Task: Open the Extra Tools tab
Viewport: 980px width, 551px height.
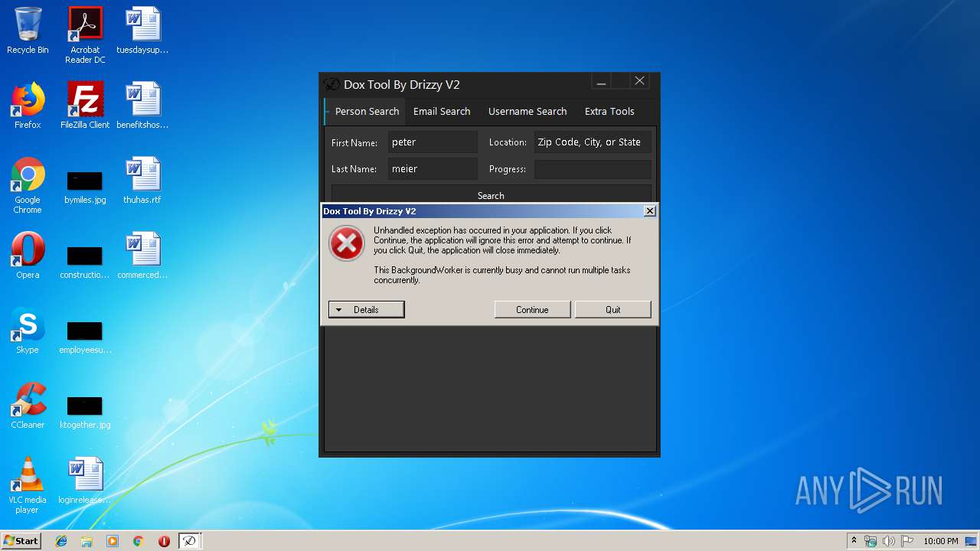Action: 609,112
